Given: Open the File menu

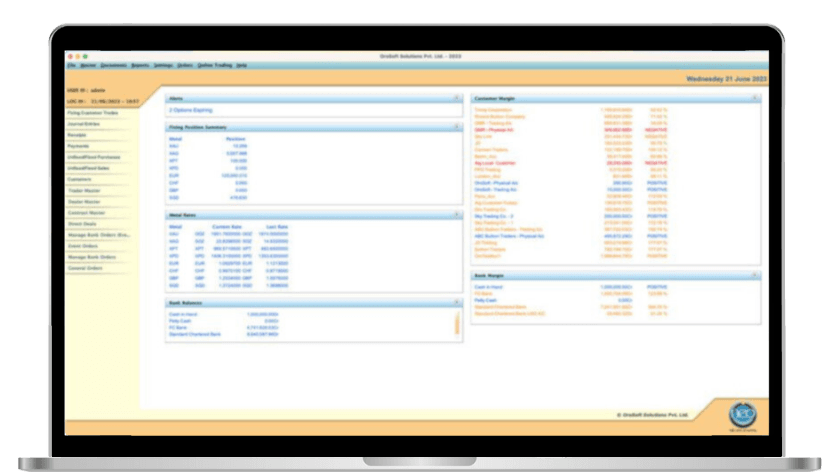Looking at the screenshot, I should pos(71,65).
